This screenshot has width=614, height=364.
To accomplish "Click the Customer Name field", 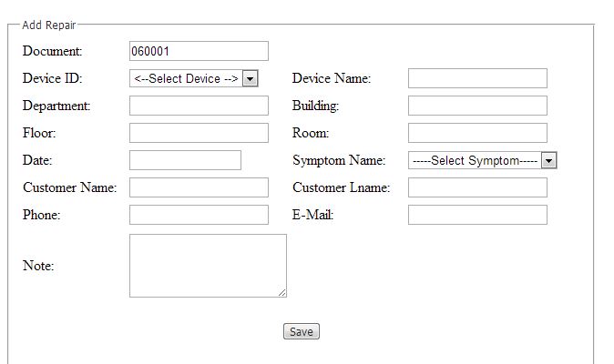I will pos(199,187).
